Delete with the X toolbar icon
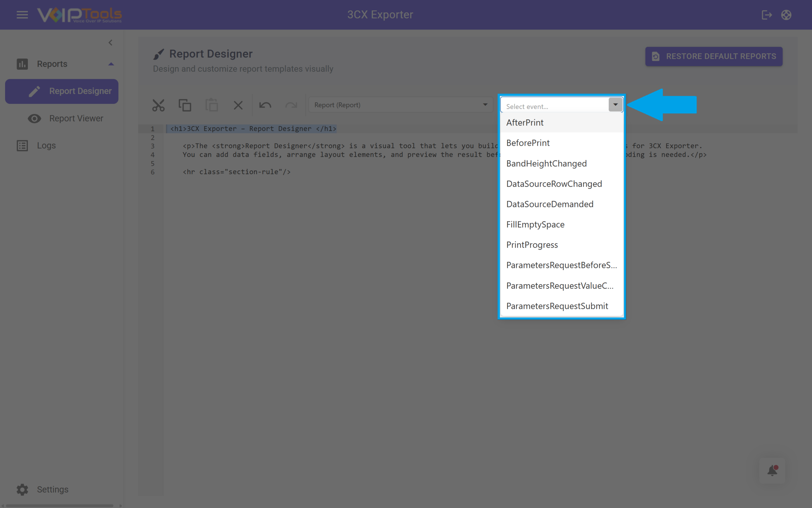 click(x=238, y=105)
